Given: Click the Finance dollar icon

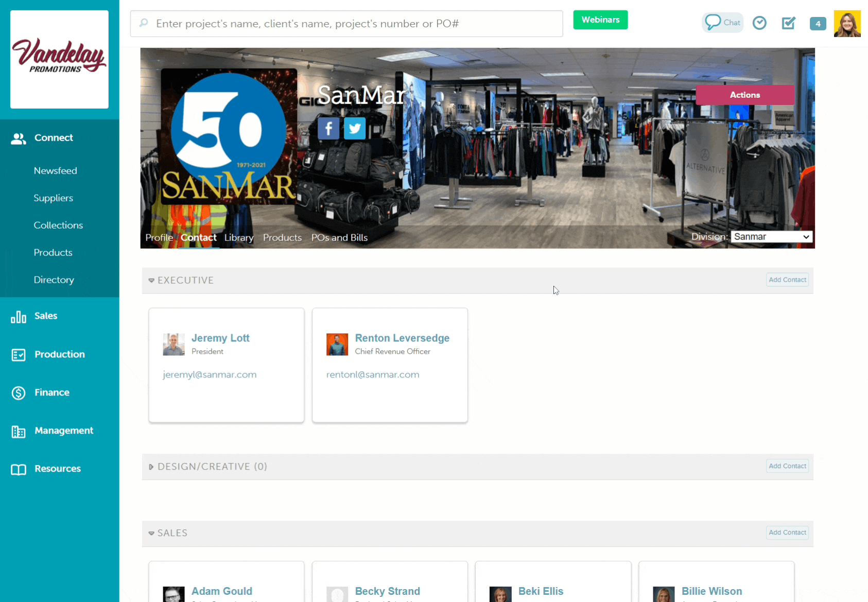Looking at the screenshot, I should 19,393.
